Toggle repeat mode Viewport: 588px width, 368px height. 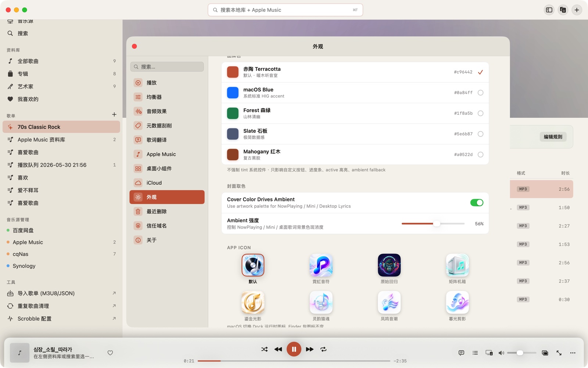tap(323, 349)
